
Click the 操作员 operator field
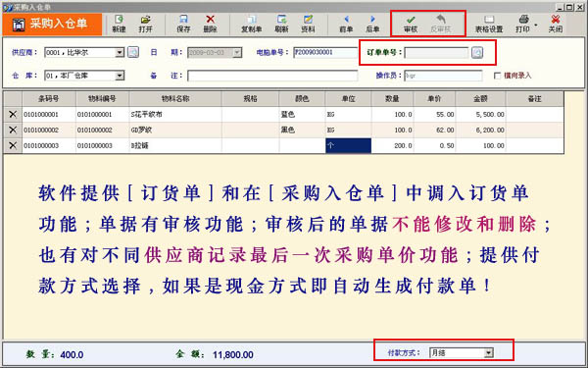[443, 76]
